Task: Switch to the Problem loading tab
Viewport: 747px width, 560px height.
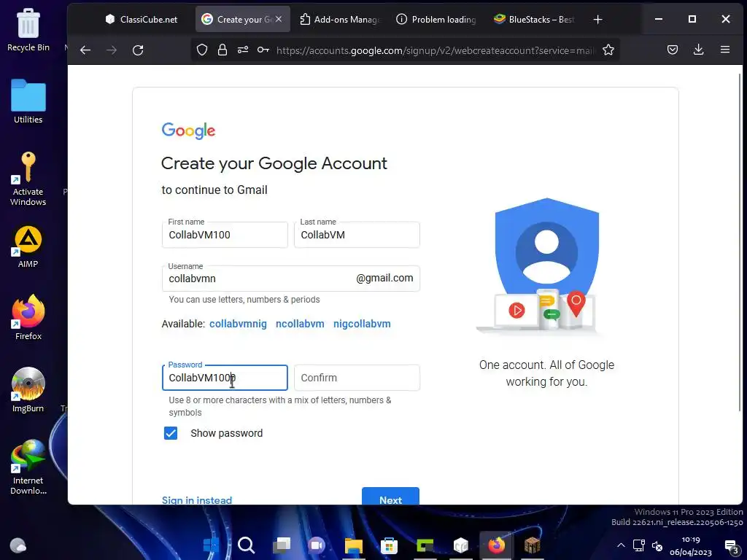Action: pos(436,20)
